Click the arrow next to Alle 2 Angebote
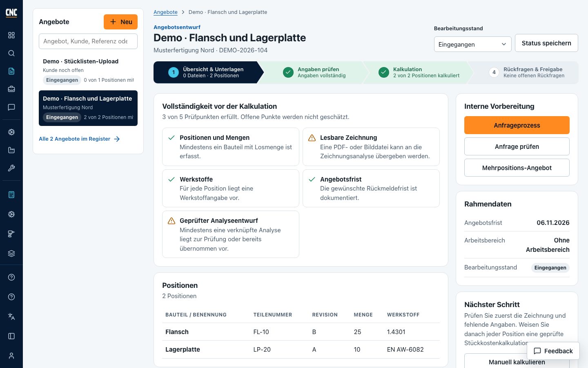This screenshot has width=588, height=368. point(117,139)
